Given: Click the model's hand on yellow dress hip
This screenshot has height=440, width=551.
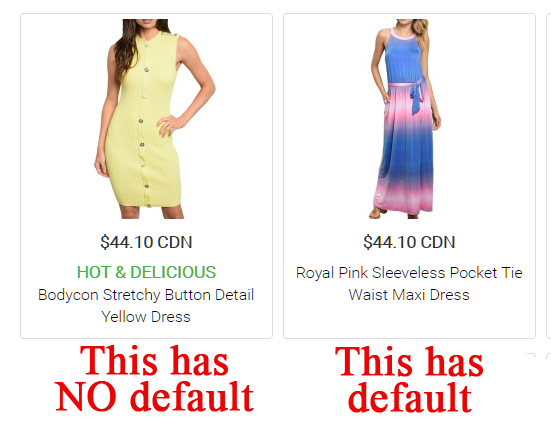Looking at the screenshot, I should point(165,126).
